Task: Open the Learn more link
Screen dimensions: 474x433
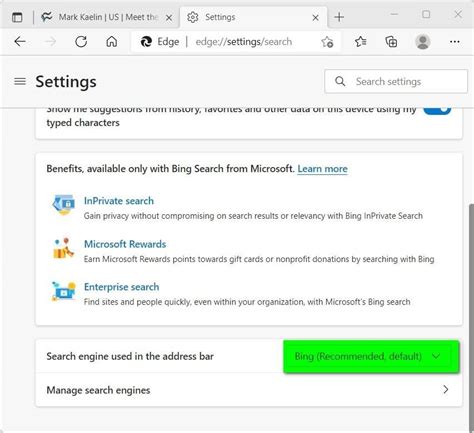Action: coord(322,169)
